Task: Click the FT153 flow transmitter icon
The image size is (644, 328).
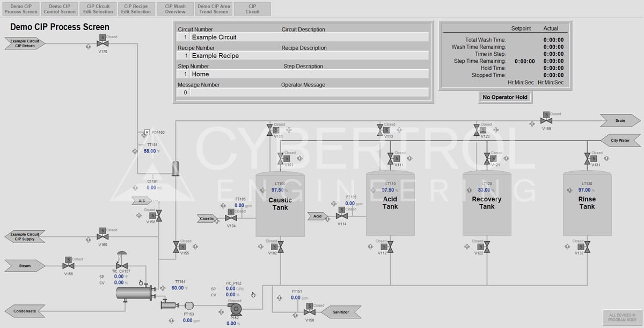Action: [x=189, y=304]
